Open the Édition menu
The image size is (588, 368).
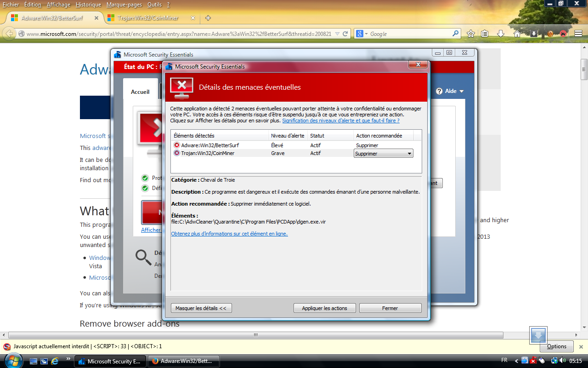point(33,5)
